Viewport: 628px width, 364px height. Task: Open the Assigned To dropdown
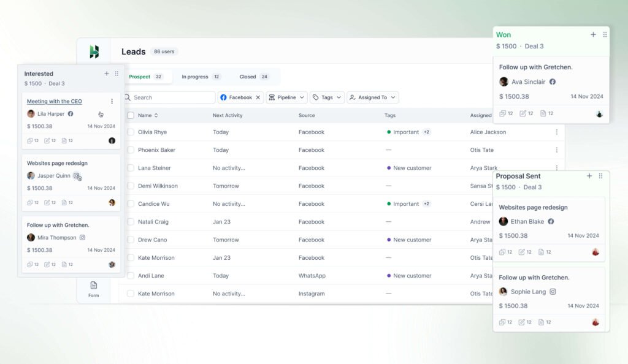click(x=373, y=97)
